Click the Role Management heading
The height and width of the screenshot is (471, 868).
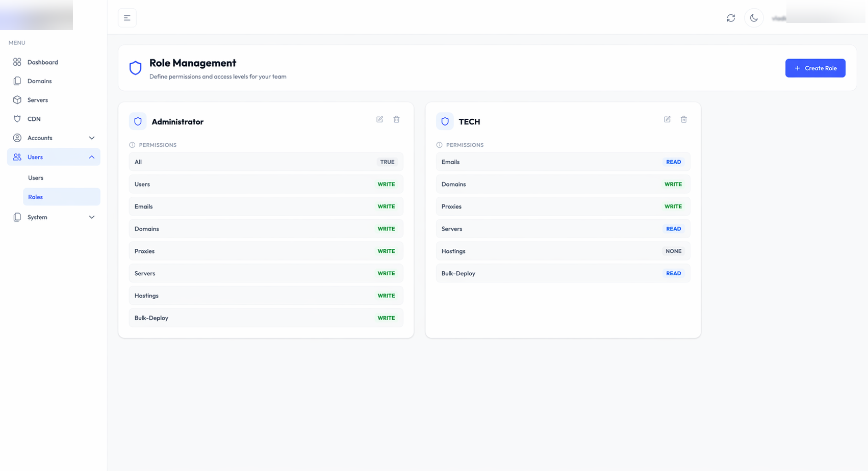tap(193, 63)
